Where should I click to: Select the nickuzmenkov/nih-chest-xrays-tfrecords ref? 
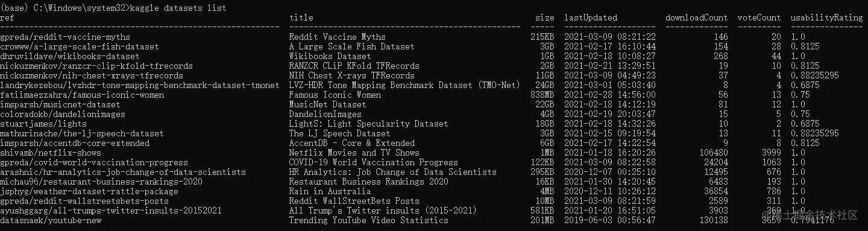pos(92,75)
